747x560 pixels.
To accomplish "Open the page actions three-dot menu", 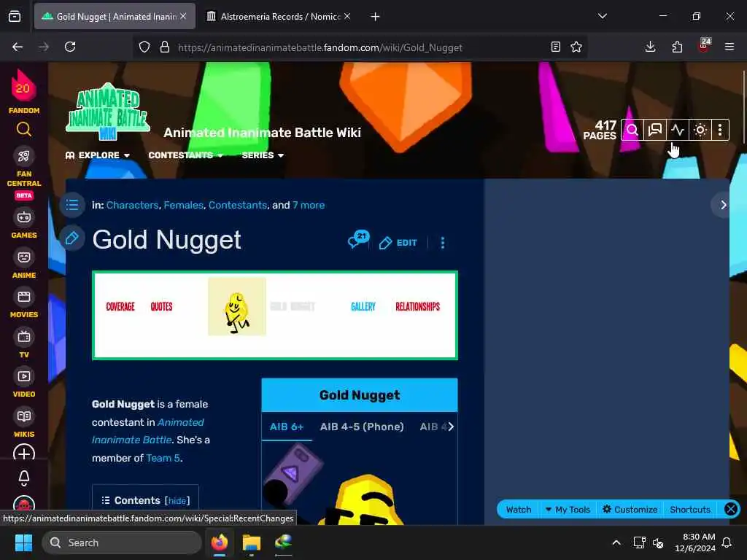I will click(443, 243).
